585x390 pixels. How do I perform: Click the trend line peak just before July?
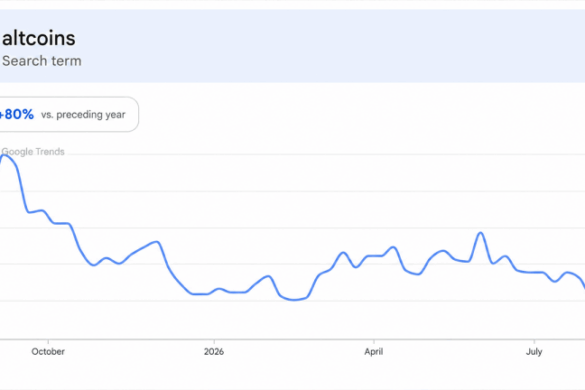[x=481, y=233]
